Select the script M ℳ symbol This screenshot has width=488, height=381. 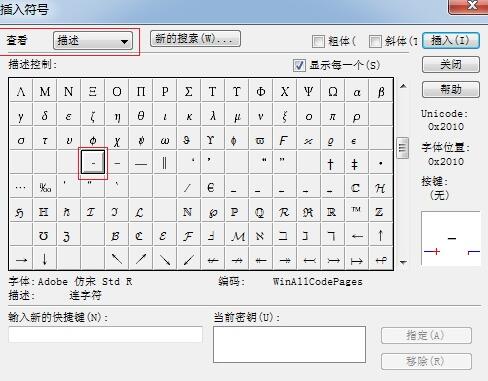pyautogui.click(x=237, y=235)
